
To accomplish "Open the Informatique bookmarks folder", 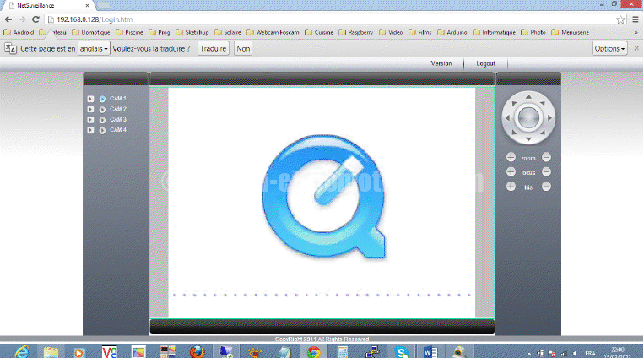I will point(494,32).
